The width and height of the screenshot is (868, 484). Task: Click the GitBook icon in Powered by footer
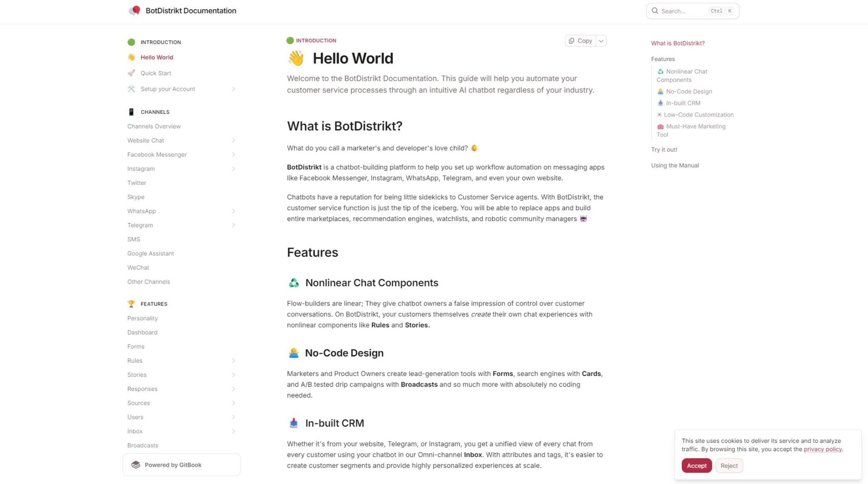coord(136,465)
